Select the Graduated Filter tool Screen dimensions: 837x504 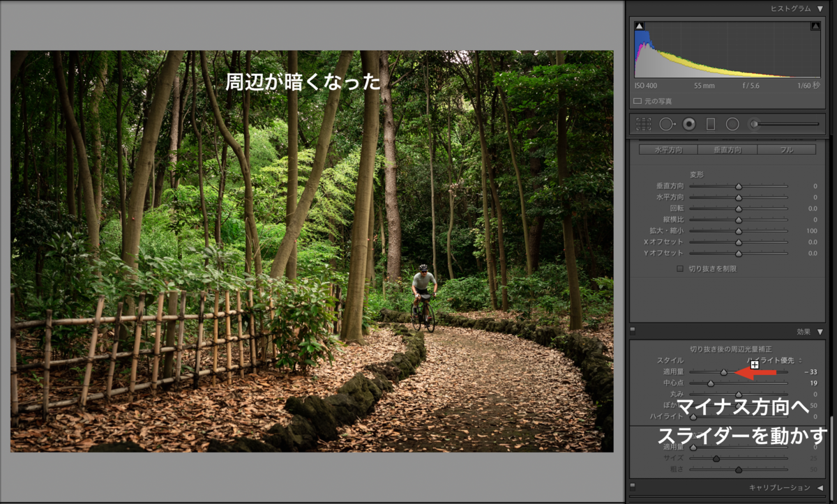coord(711,124)
